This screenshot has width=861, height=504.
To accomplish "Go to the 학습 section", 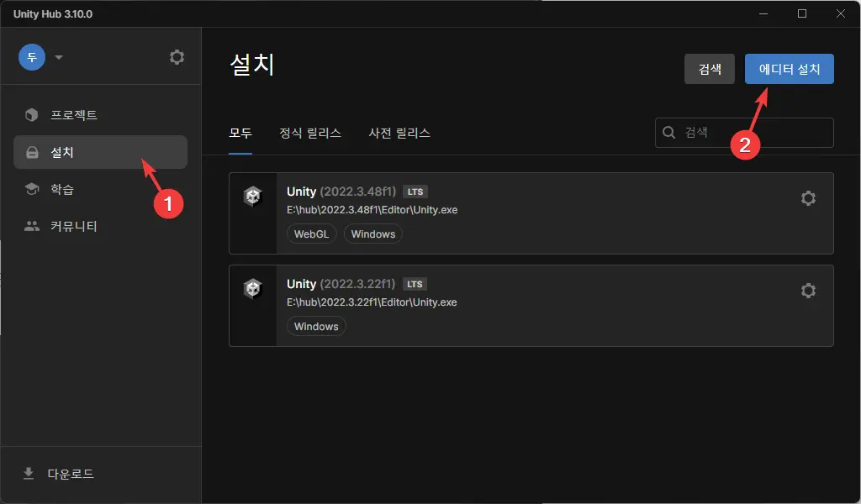I will [101, 189].
